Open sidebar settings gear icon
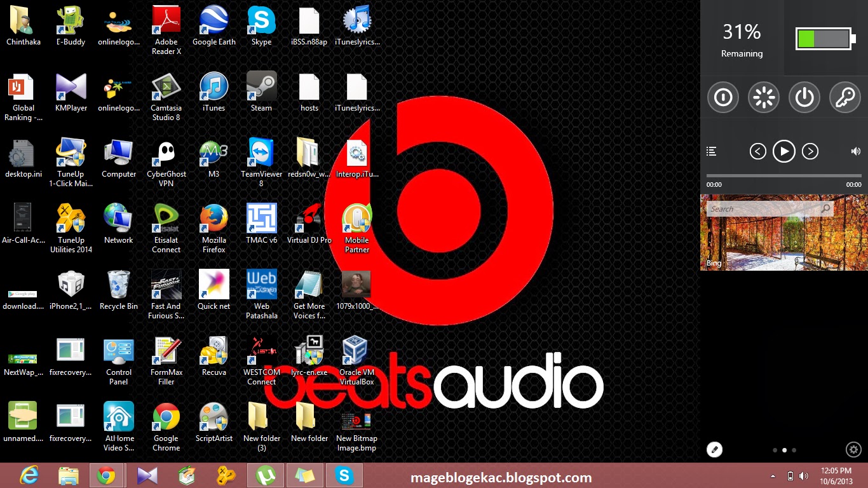 point(853,450)
